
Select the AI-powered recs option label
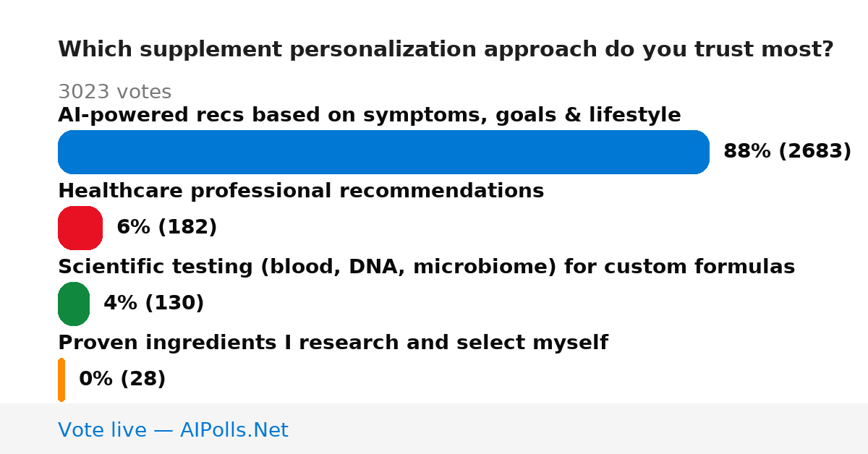click(370, 115)
